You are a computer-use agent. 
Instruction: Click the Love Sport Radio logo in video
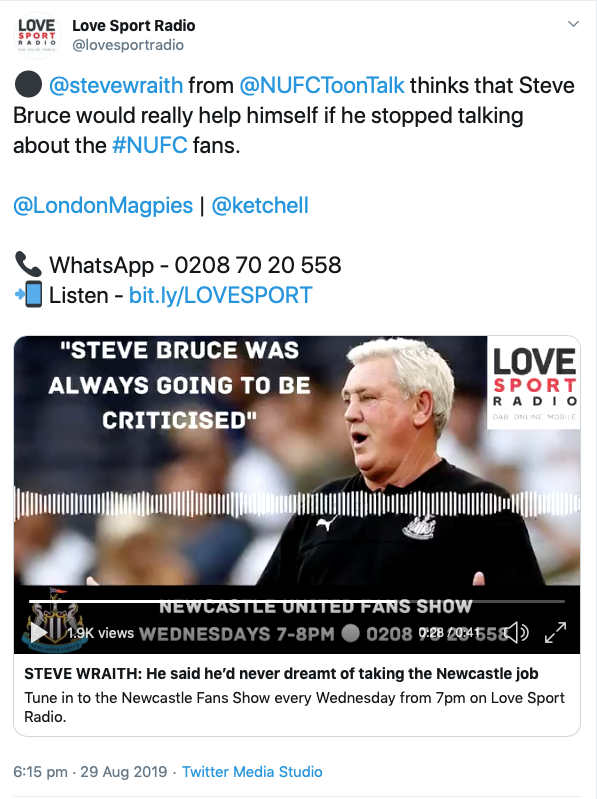(533, 383)
